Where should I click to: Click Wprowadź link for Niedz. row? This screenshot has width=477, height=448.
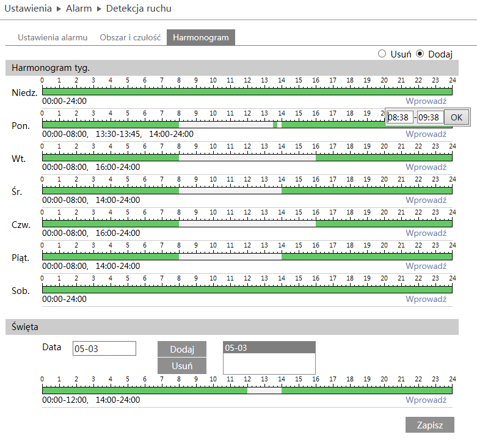tap(426, 101)
